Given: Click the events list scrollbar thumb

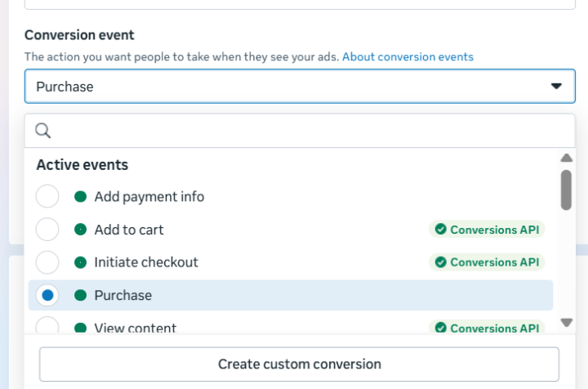Looking at the screenshot, I should click(566, 190).
